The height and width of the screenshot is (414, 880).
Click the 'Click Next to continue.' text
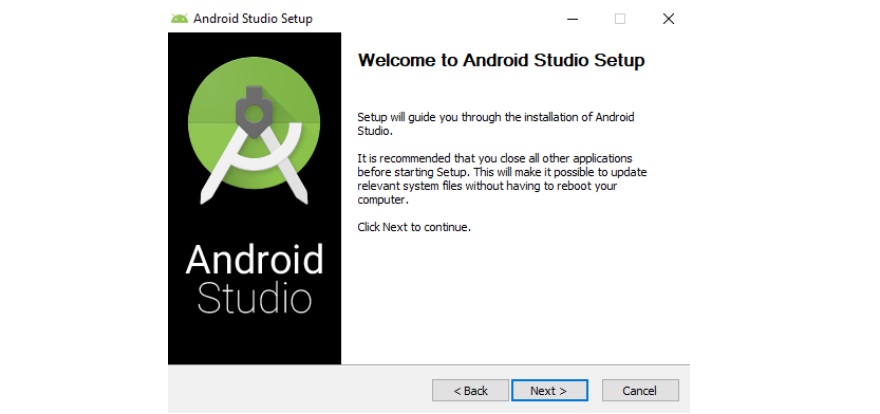tap(414, 228)
